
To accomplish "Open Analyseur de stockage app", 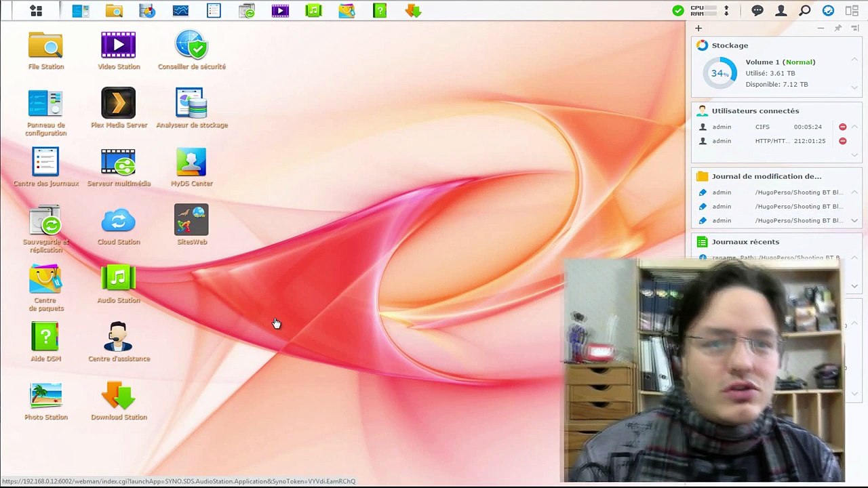I will pos(192,108).
